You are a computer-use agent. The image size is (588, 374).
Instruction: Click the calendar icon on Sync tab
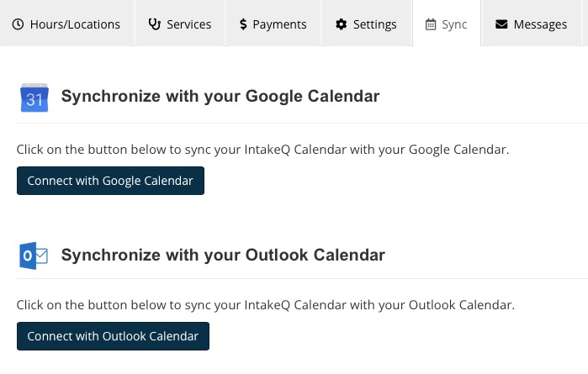click(x=431, y=24)
